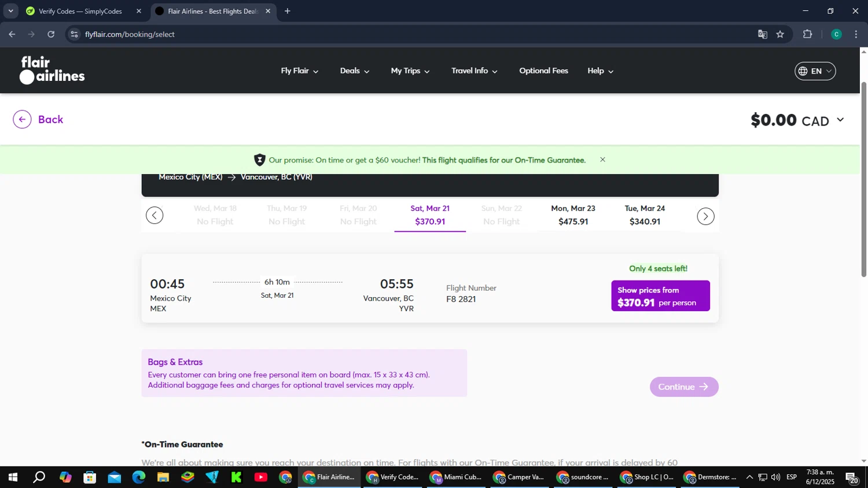Open the Chrome profile avatar

coord(836,35)
